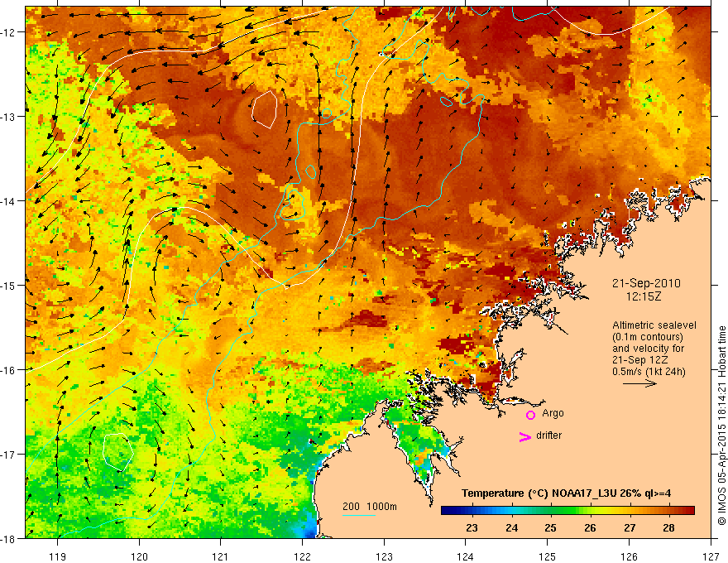Click the longitude 127 axis label
This screenshot has height=563, width=728.
tap(711, 556)
